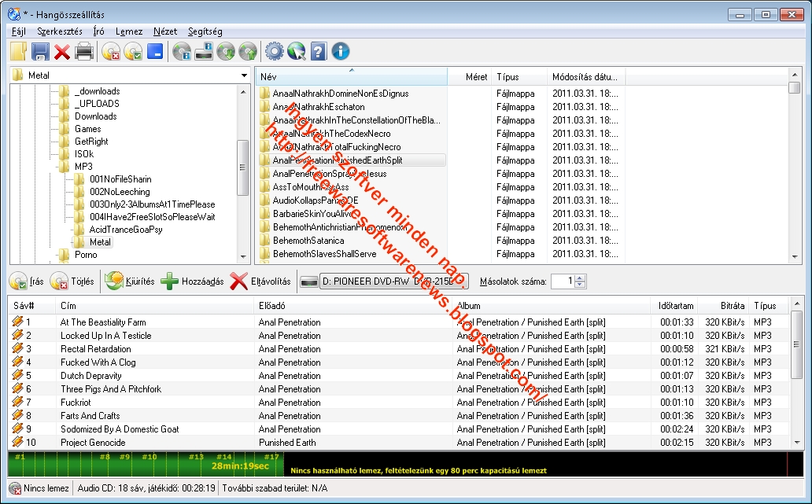Select the _UPLOADS folder in the tree
Image resolution: width=812 pixels, height=504 pixels.
(97, 104)
